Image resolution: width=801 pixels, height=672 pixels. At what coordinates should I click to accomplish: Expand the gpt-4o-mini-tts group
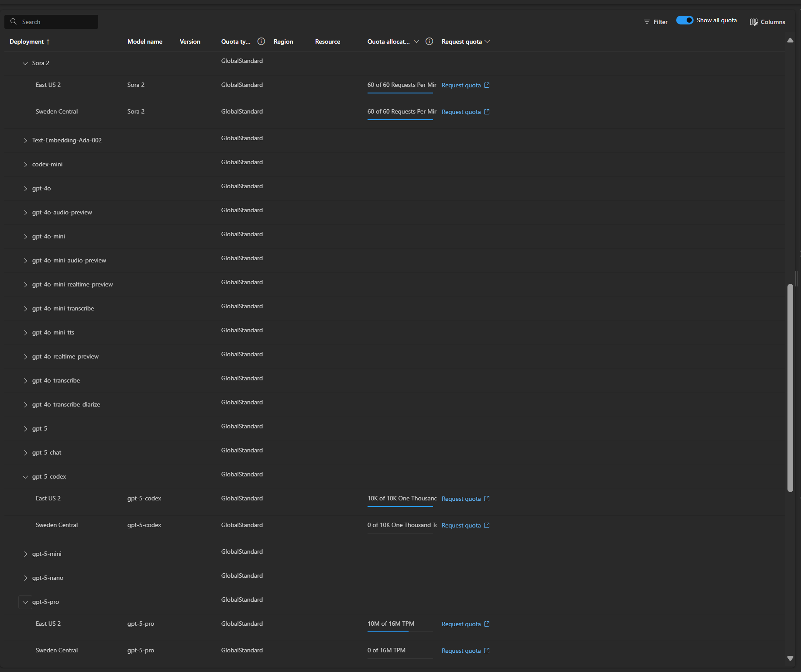(25, 333)
